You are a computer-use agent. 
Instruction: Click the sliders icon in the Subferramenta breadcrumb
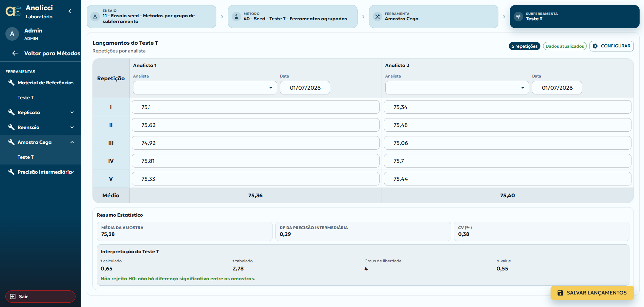click(518, 16)
